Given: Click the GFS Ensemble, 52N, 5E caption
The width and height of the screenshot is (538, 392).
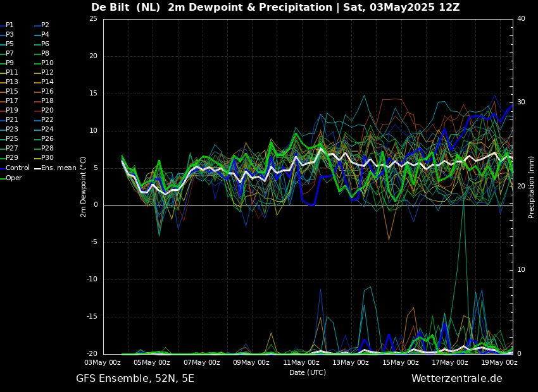Looking at the screenshot, I should tap(135, 379).
